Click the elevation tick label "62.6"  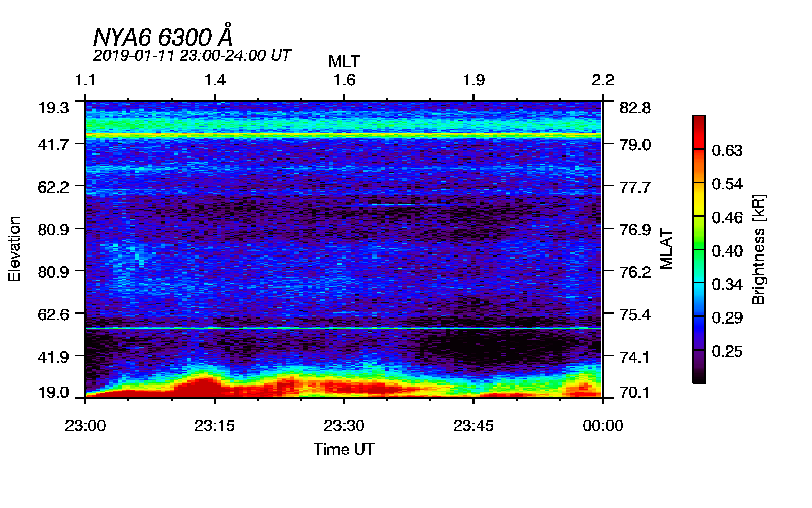pos(54,314)
